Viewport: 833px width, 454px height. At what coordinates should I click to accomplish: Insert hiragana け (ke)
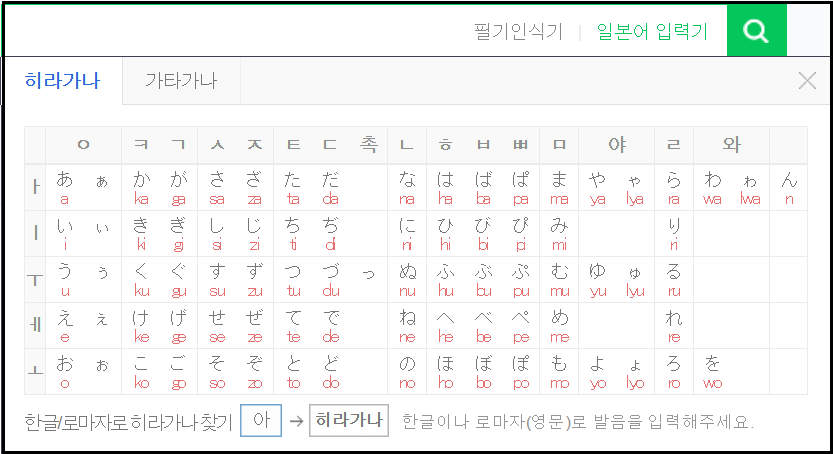(141, 326)
